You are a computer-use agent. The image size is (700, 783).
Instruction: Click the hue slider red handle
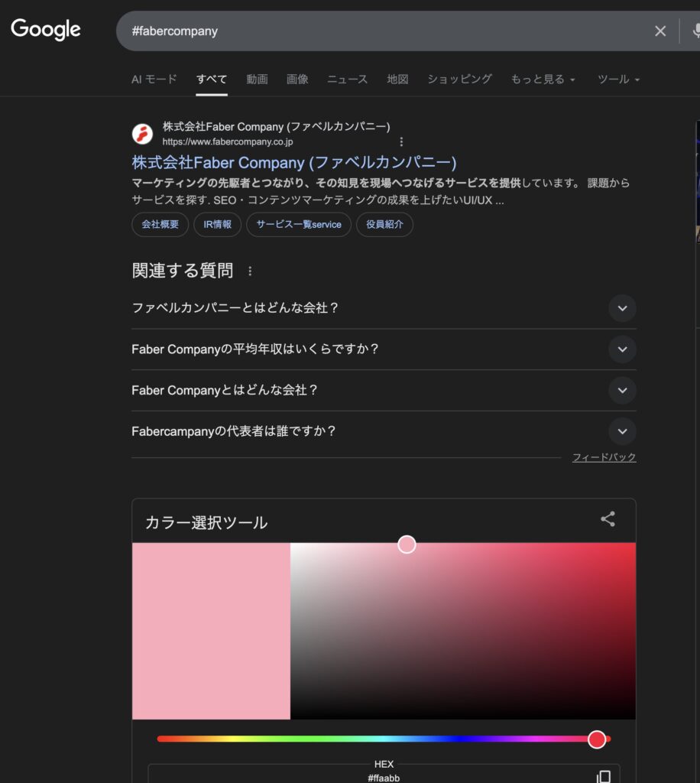click(597, 739)
